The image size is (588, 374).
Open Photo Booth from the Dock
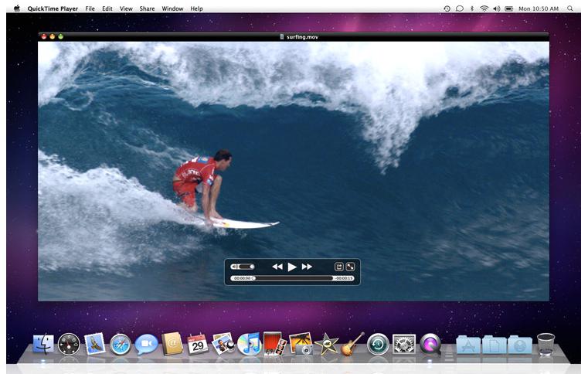pyautogui.click(x=274, y=343)
